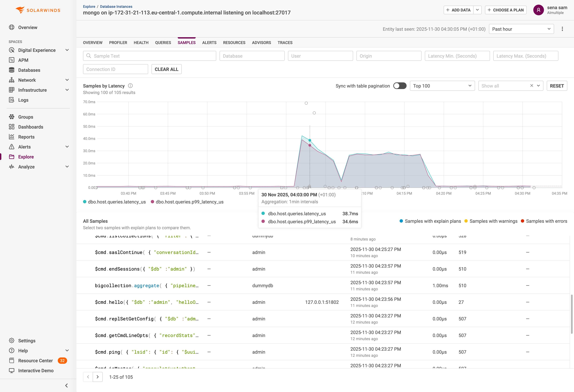Switch to the RESOURCES tab

click(x=234, y=43)
